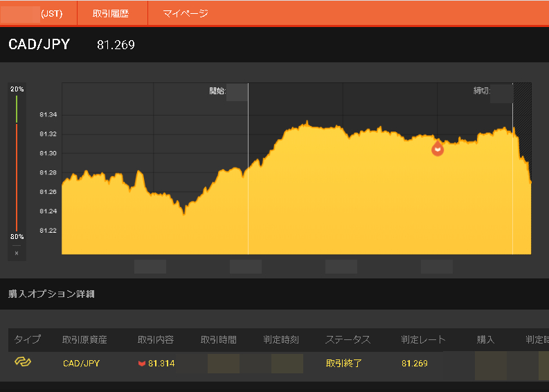Click the chain-link option type icon

coord(23,362)
